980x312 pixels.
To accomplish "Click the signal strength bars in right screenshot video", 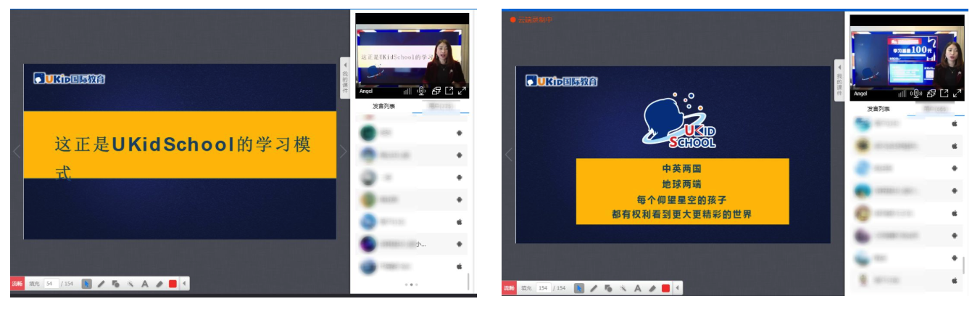I will 902,94.
